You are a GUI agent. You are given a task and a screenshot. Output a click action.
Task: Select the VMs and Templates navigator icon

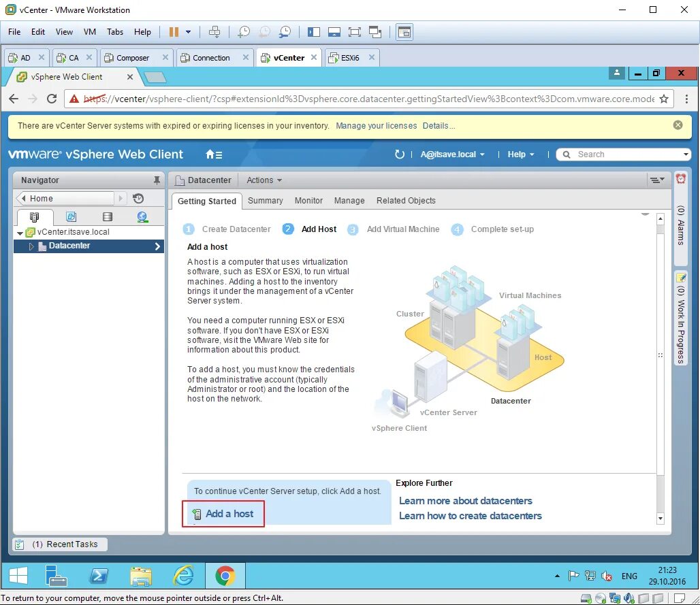(71, 217)
